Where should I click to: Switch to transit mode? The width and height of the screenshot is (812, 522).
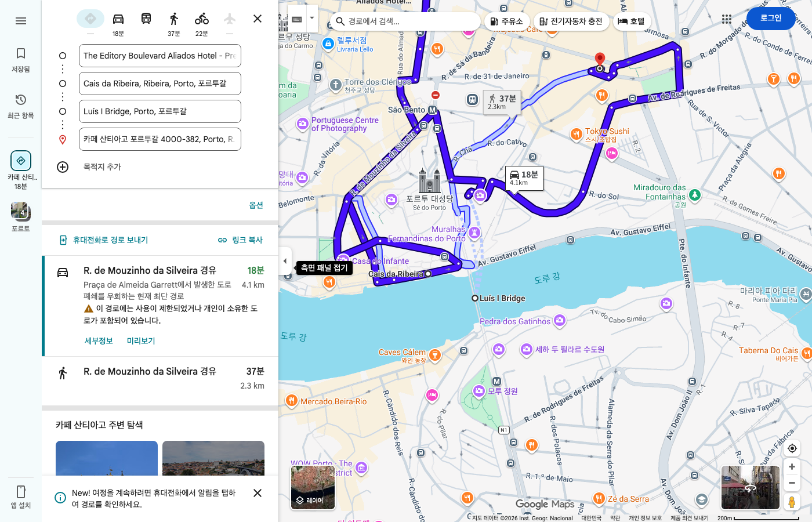point(146,19)
